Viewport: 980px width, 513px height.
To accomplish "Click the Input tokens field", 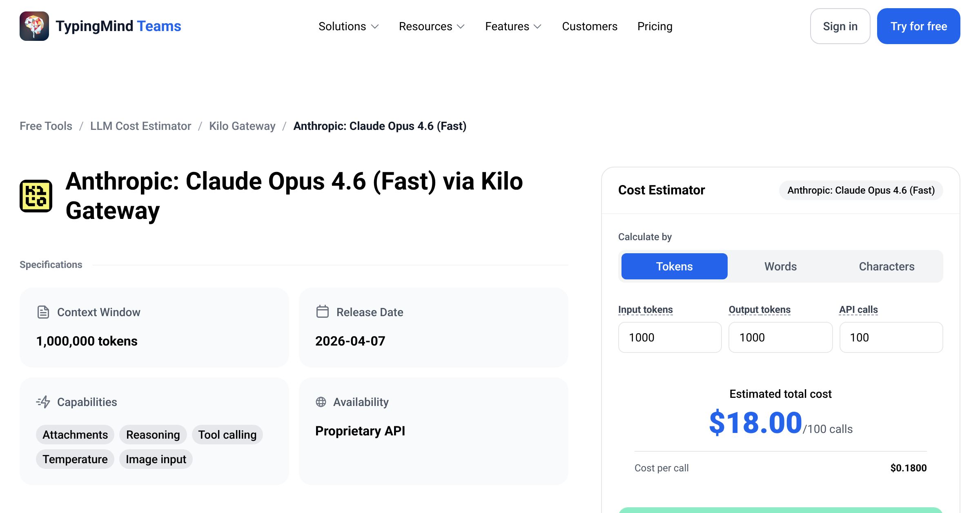I will [x=670, y=337].
